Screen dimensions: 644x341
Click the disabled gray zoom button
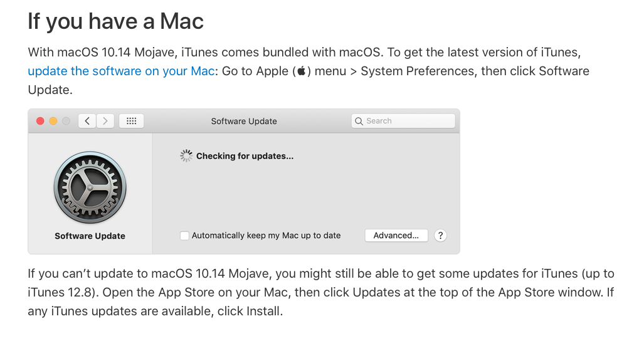pyautogui.click(x=66, y=121)
